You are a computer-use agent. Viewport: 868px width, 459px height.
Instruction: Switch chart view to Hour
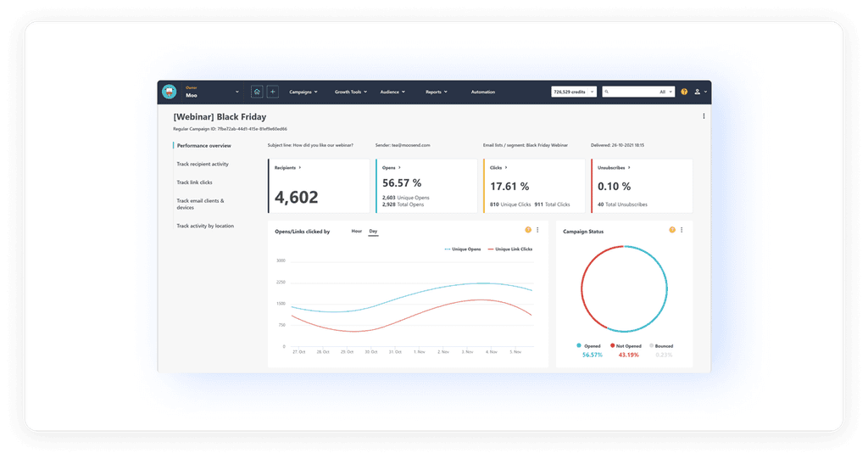pos(357,231)
